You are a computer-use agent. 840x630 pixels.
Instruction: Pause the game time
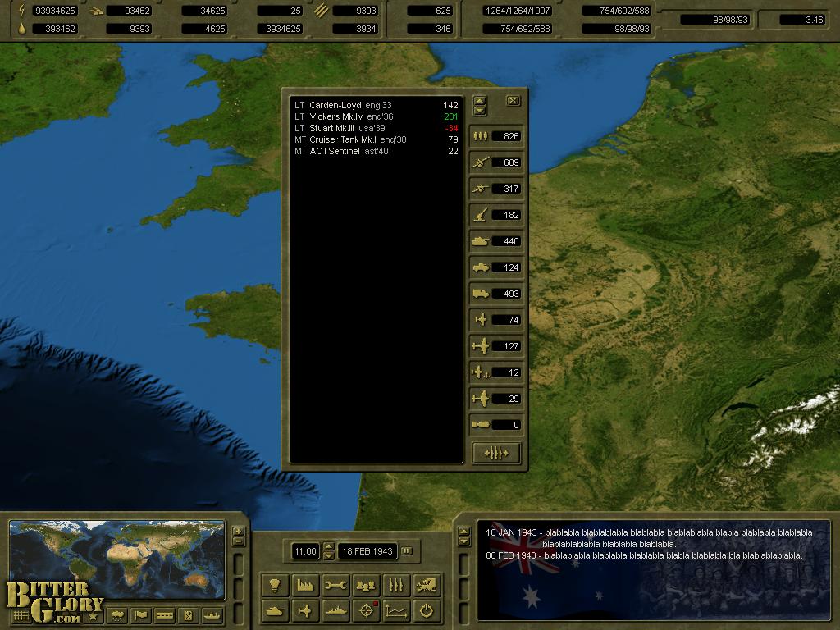pyautogui.click(x=406, y=550)
